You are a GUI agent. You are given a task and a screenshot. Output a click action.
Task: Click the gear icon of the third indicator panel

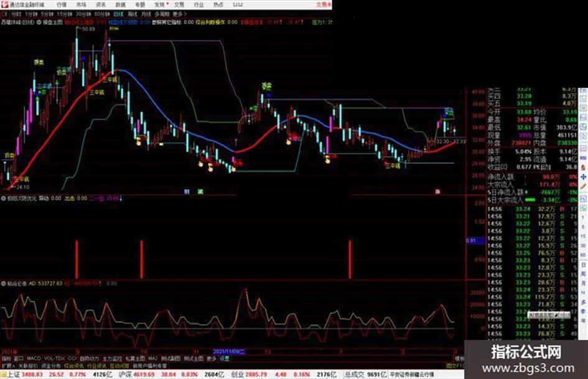click(x=3, y=283)
